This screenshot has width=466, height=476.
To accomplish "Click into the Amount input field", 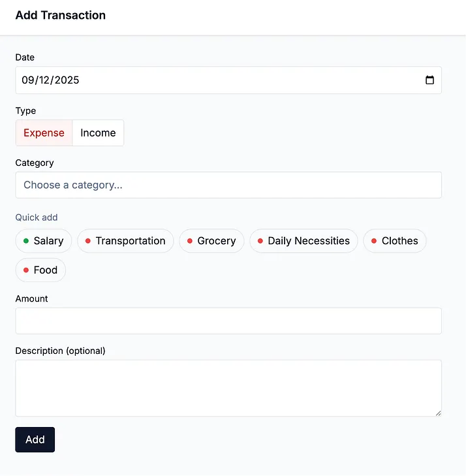I will click(228, 321).
